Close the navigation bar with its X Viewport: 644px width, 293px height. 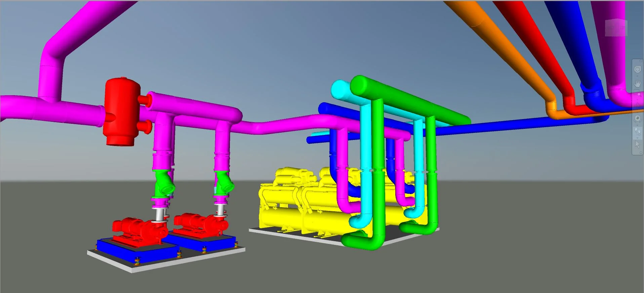click(641, 61)
